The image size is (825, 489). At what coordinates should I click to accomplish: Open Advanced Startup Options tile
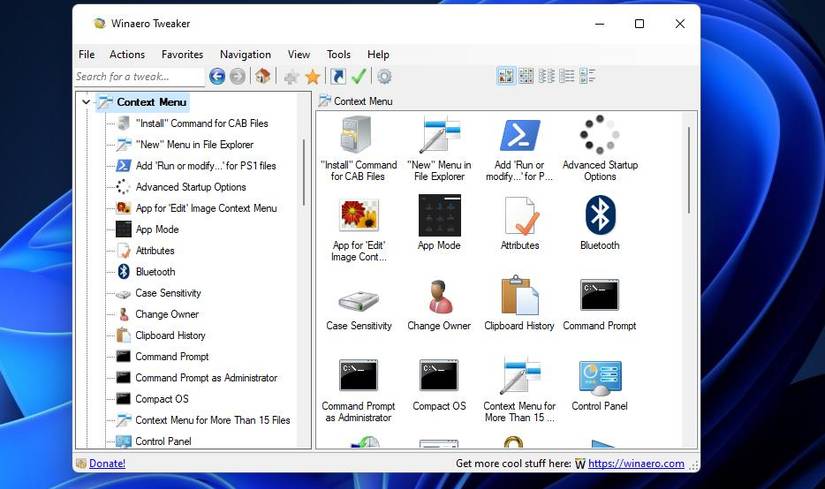click(x=600, y=149)
